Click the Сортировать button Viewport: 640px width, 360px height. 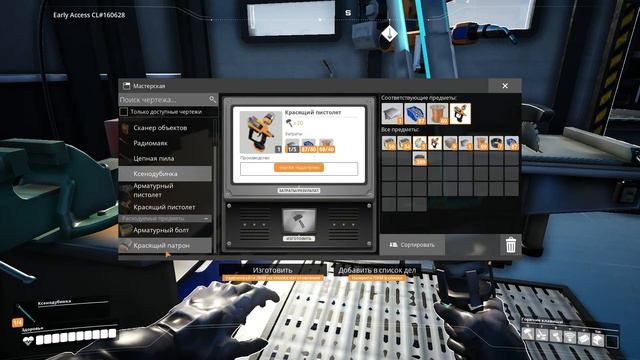point(412,245)
